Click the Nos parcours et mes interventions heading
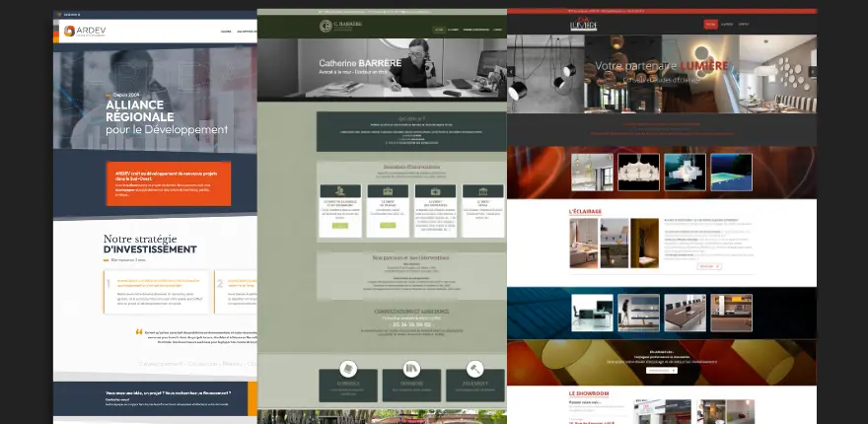This screenshot has width=868, height=424. (410, 257)
